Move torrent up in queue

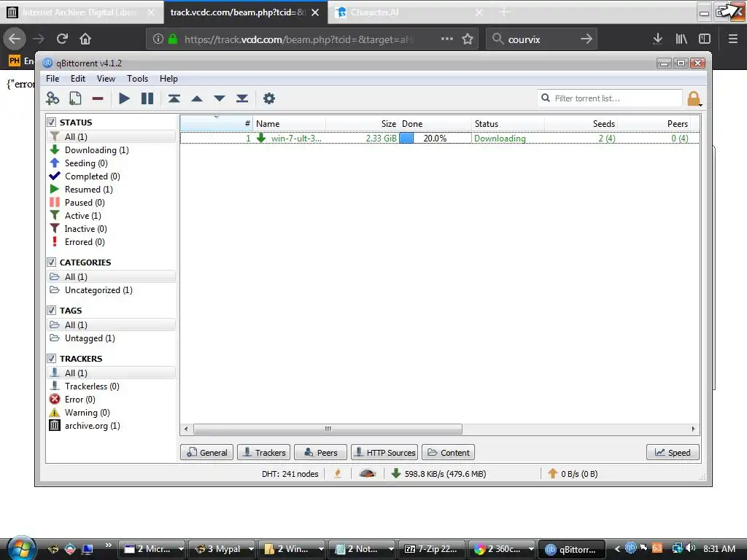[197, 98]
